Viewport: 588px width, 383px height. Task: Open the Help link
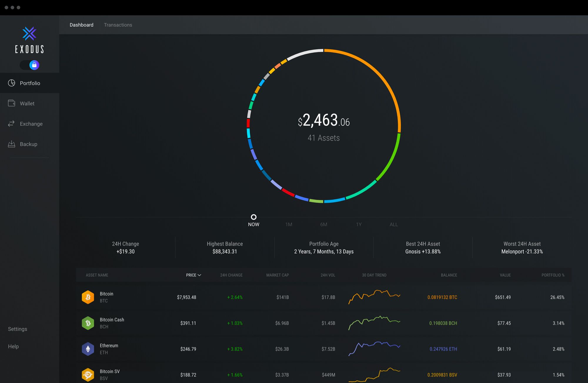tap(13, 346)
